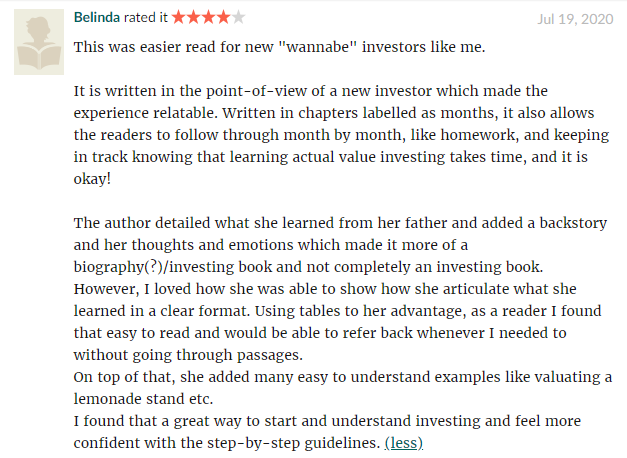Click the first orange rating star

click(x=178, y=17)
